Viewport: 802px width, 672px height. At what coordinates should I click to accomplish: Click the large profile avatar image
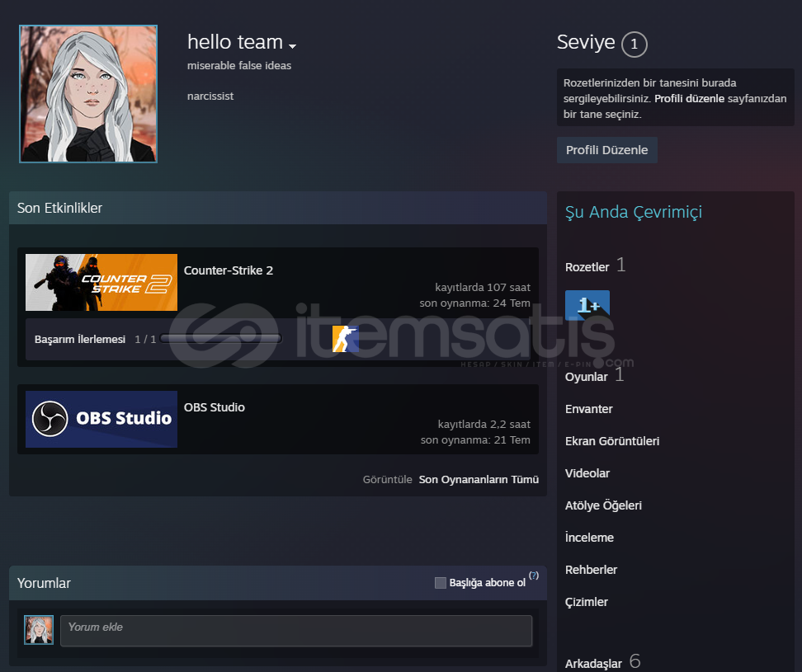coord(88,94)
